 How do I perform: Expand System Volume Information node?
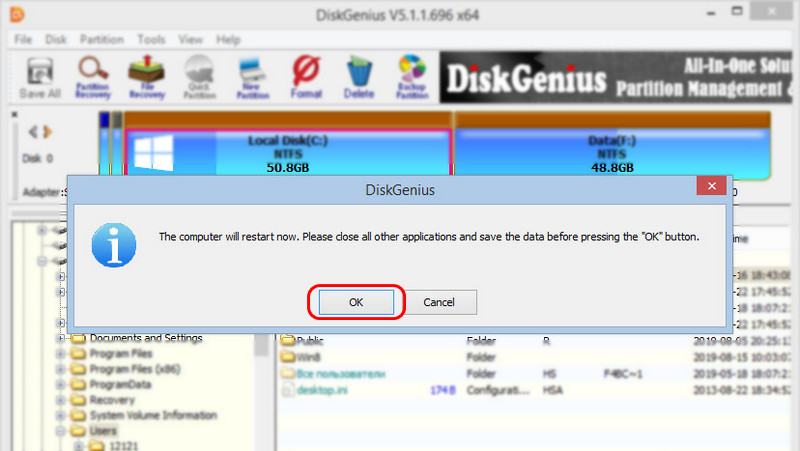click(x=61, y=415)
